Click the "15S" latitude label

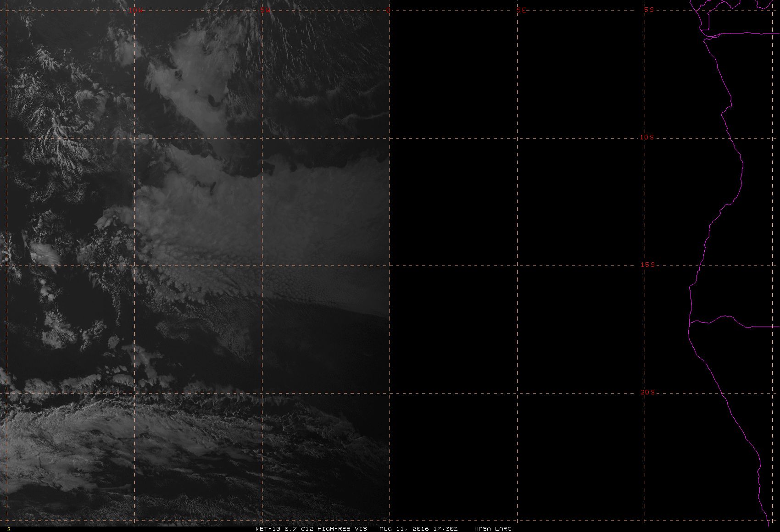[x=647, y=265]
